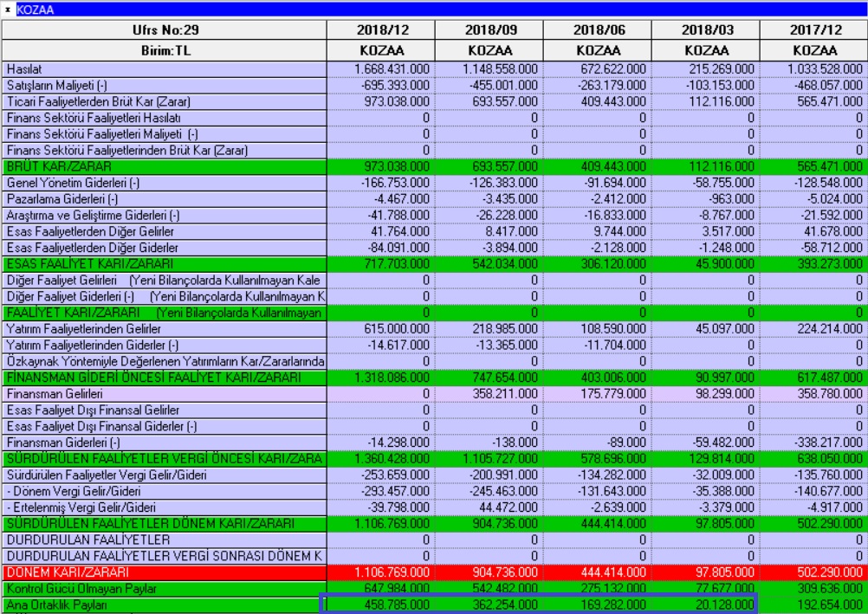The width and height of the screenshot is (868, 614).
Task: Select SÜRDÜRÜLEN FAALİYETLER DÖNEM KARI/ZARARI row label
Action: [165, 524]
